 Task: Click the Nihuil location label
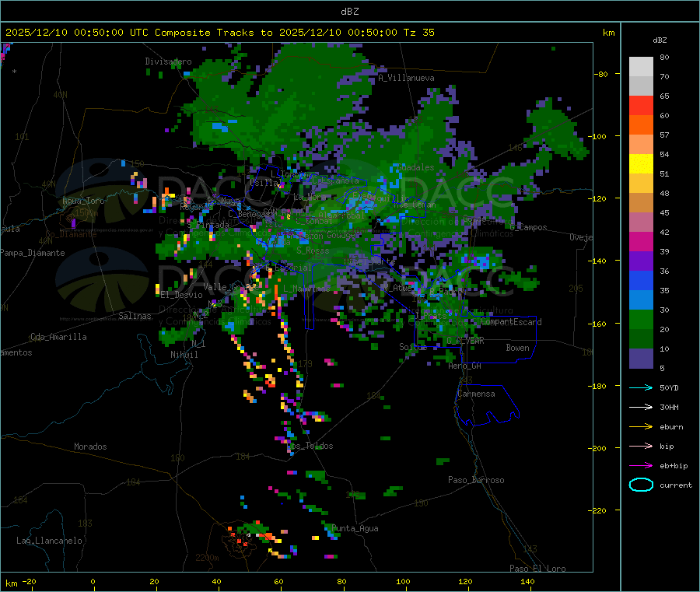[x=184, y=355]
